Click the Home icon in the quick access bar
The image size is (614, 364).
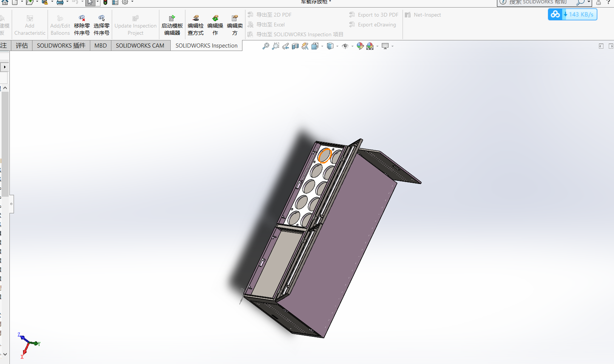click(x=5, y=2)
